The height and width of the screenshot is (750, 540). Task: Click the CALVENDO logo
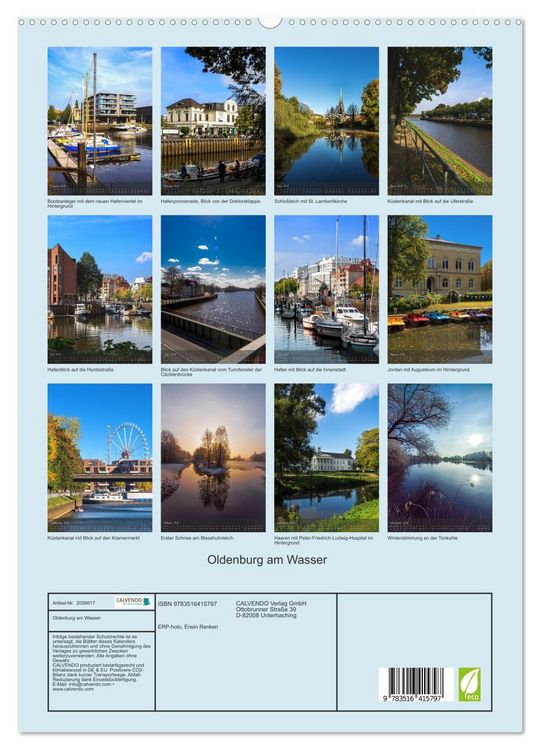[133, 601]
